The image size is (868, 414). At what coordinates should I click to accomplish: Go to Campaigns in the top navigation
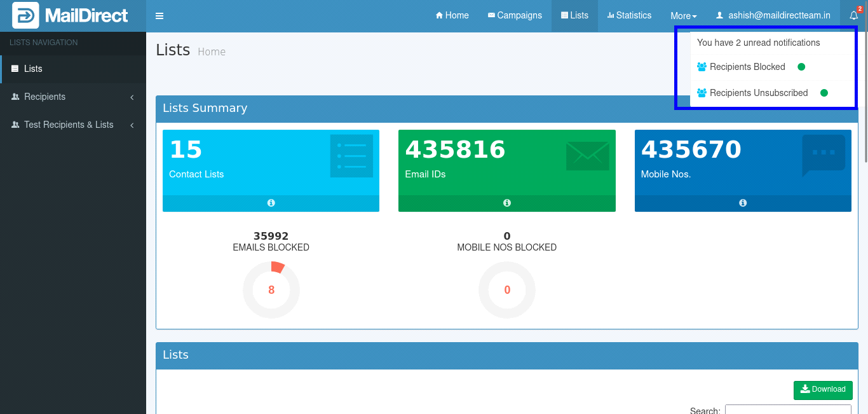click(515, 15)
